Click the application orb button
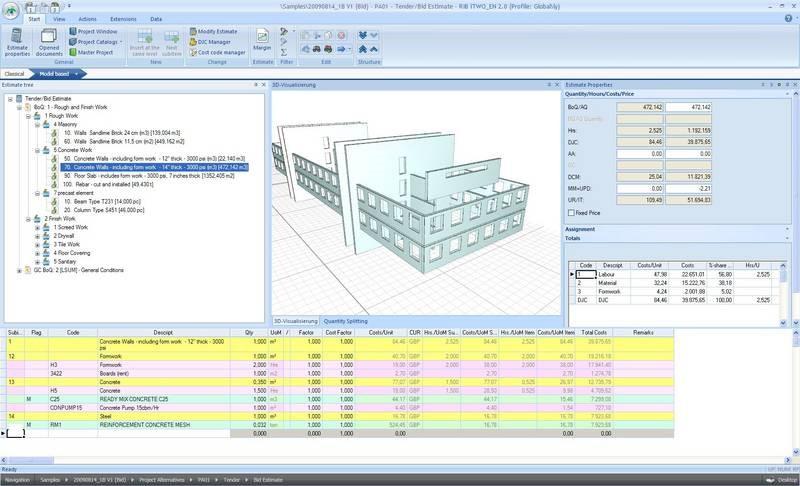Viewport: 800px width, 486px height. pyautogui.click(x=11, y=11)
